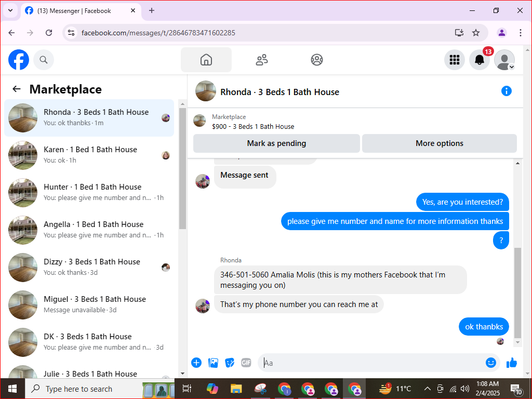Open Hunter 1 Bed 1 Bath House chat
The height and width of the screenshot is (399, 532).
click(89, 192)
